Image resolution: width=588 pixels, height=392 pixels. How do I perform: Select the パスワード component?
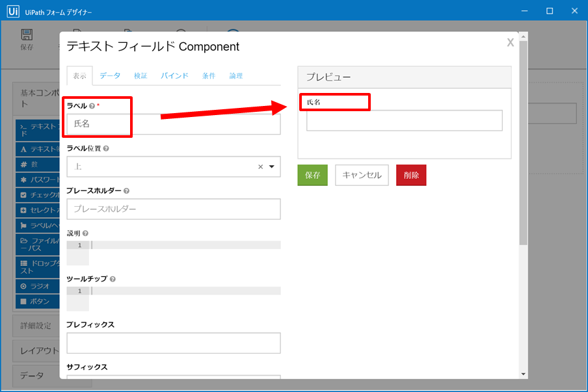(38, 180)
